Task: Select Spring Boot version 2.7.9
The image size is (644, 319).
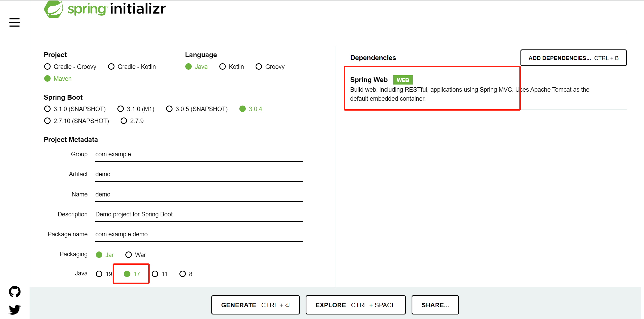Action: [132, 121]
